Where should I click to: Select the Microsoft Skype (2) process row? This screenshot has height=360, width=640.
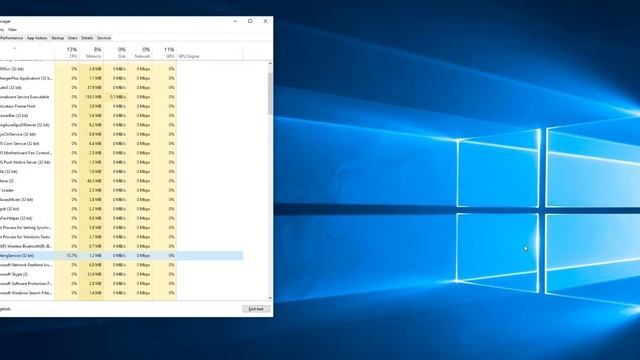coord(121,274)
